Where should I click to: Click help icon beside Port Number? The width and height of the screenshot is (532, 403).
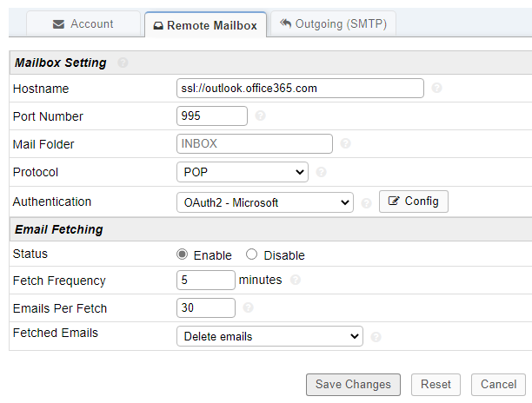tap(261, 116)
